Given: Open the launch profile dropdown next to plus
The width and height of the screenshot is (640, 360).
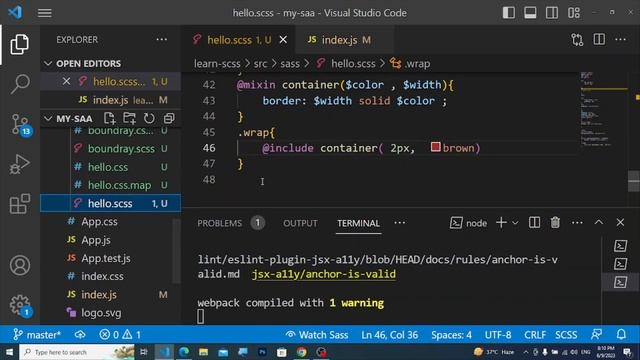Looking at the screenshot, I should [x=515, y=223].
